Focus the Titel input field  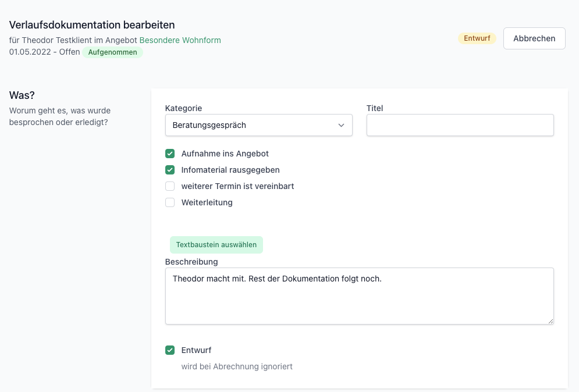point(460,125)
